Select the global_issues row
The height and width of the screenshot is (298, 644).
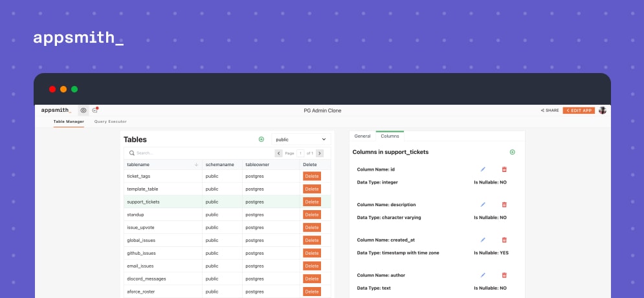[227, 240]
